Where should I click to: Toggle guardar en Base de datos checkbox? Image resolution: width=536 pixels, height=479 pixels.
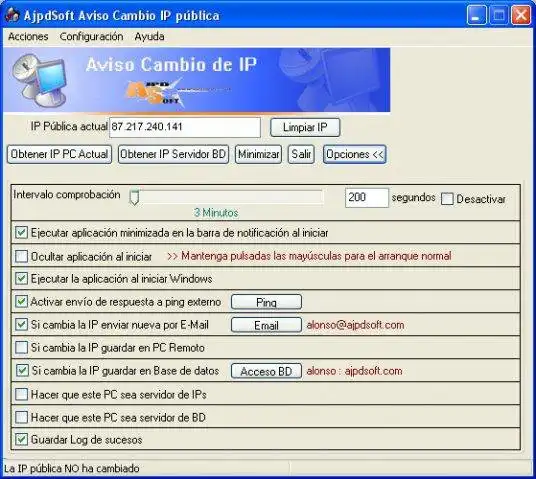pos(22,371)
